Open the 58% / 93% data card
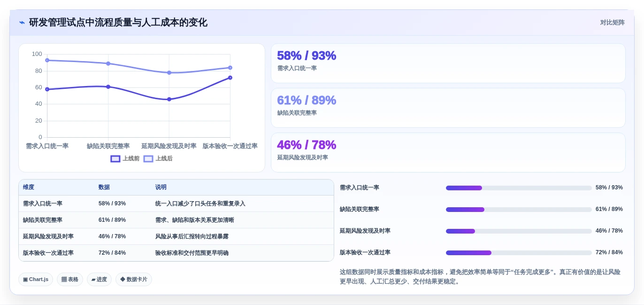 click(448, 63)
